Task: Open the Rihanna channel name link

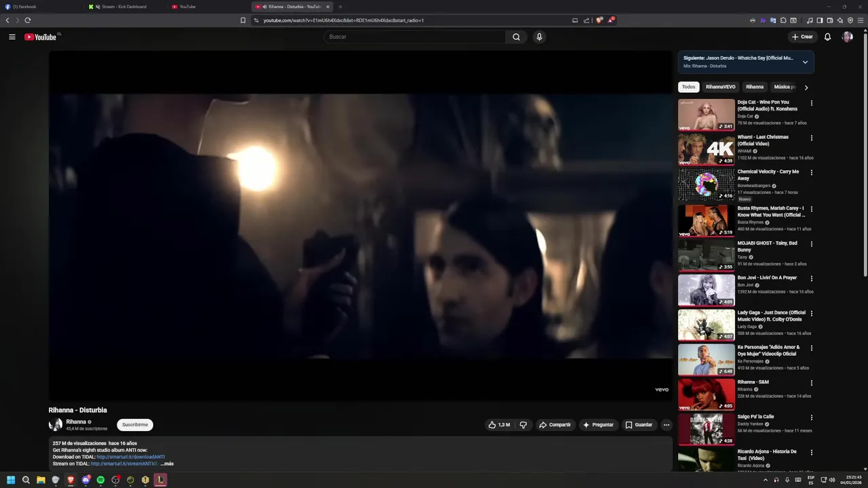Action: [x=76, y=422]
